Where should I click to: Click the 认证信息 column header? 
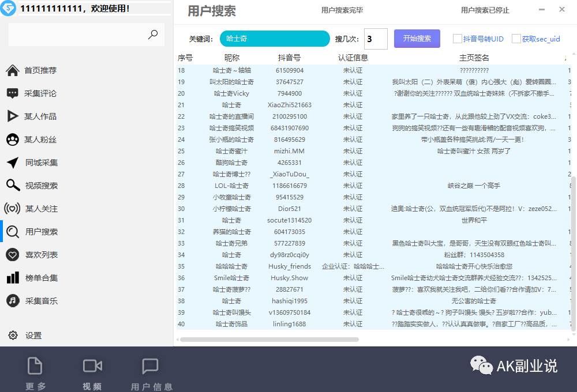(x=353, y=58)
